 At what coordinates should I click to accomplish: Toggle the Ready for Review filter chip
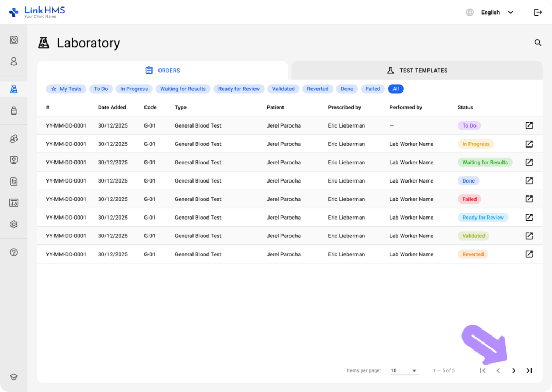coord(239,89)
